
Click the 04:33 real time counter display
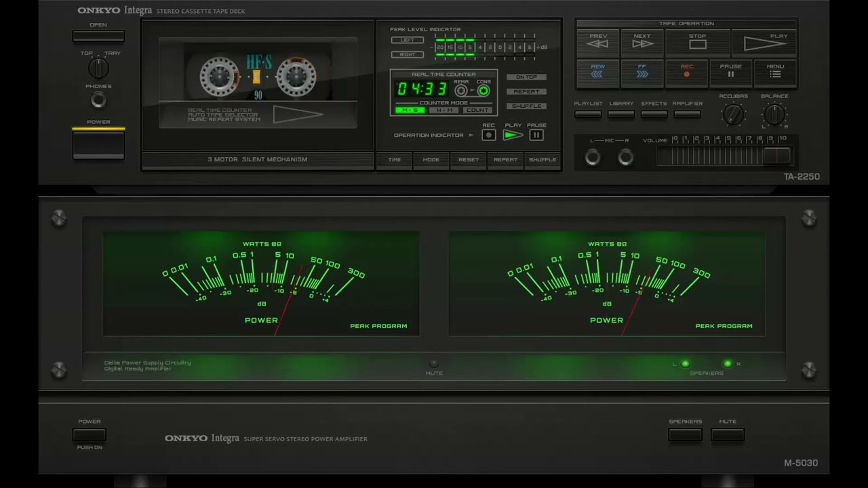pyautogui.click(x=422, y=89)
